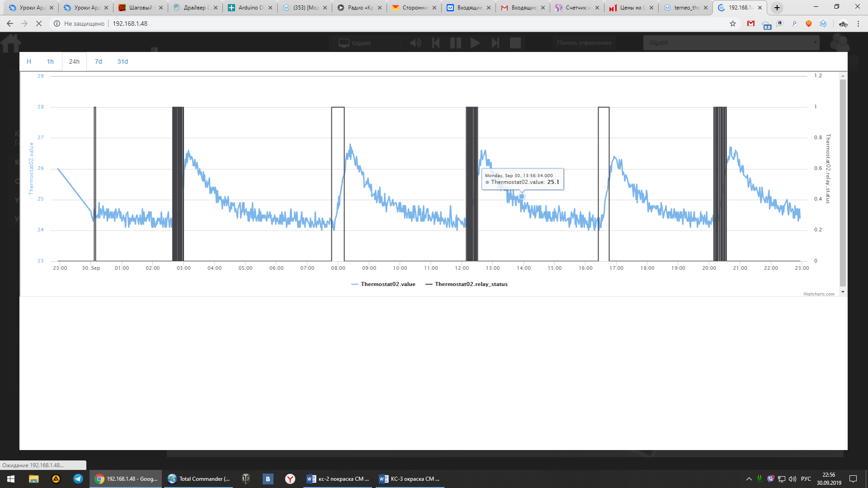
Task: Open Chrome's three-dot menu
Action: tap(858, 23)
